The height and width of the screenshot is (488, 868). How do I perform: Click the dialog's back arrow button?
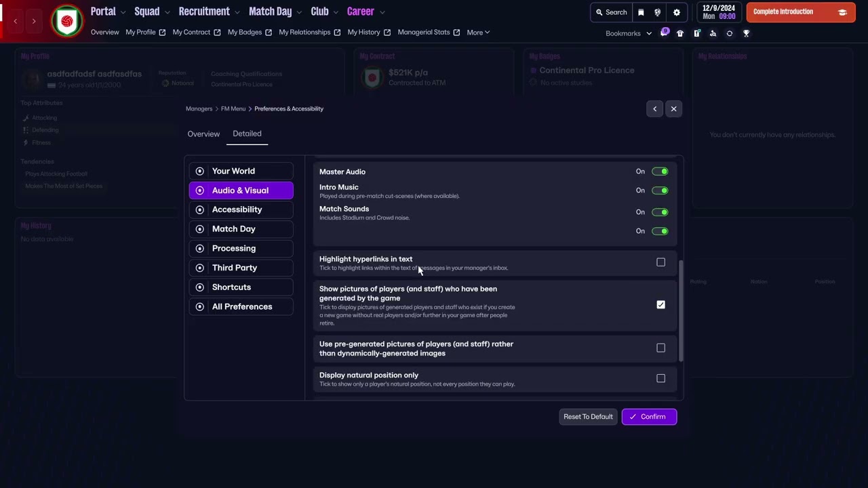click(x=654, y=108)
